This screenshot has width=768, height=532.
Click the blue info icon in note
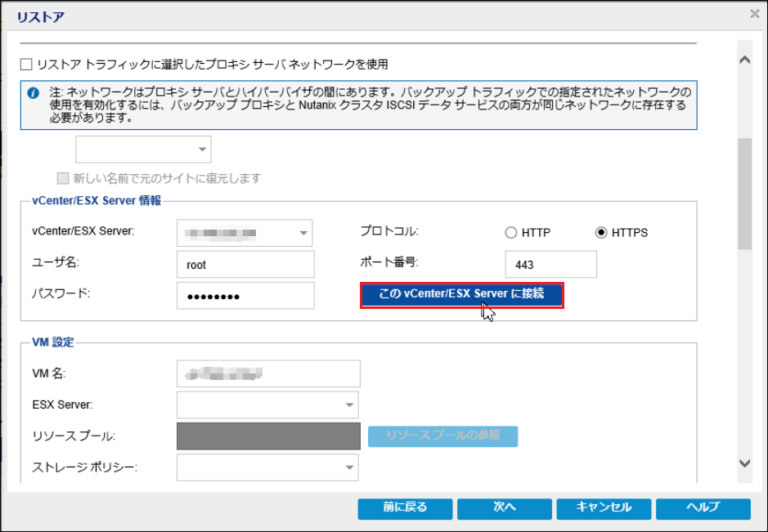point(34,93)
